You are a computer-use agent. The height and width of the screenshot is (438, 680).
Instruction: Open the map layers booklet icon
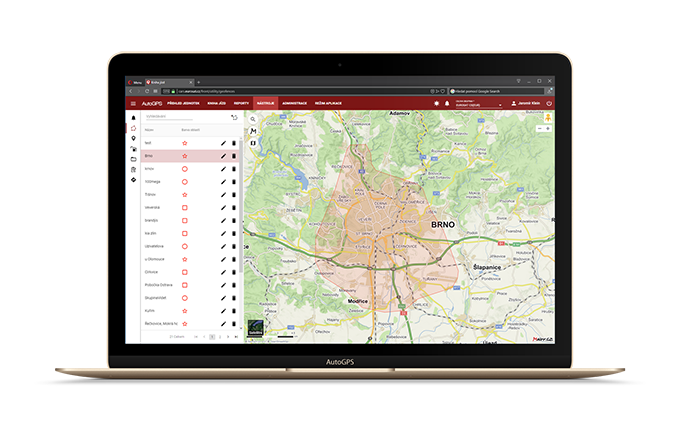pos(253,143)
